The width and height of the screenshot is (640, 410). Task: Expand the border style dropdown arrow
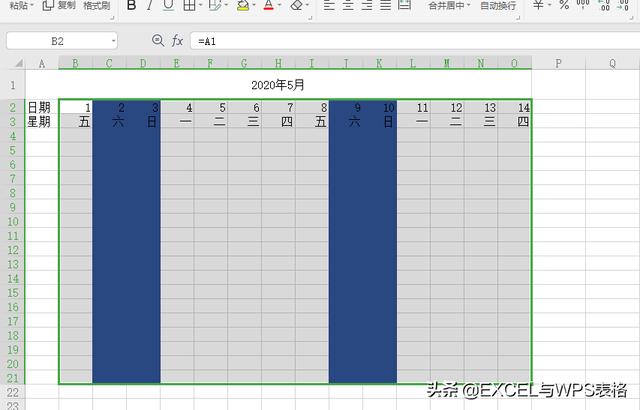(x=200, y=5)
